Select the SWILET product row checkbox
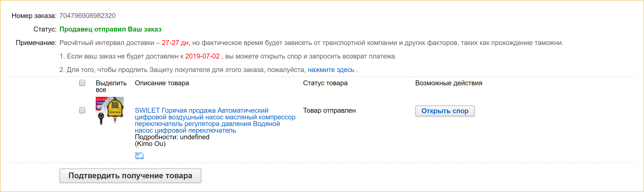644x192 pixels. click(82, 110)
